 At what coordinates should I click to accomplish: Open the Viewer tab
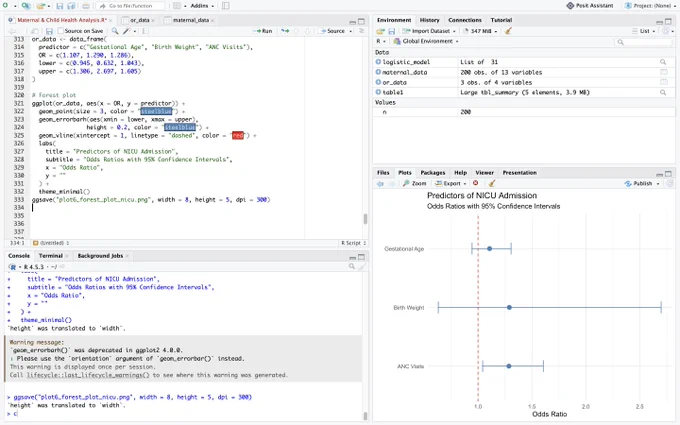(484, 173)
